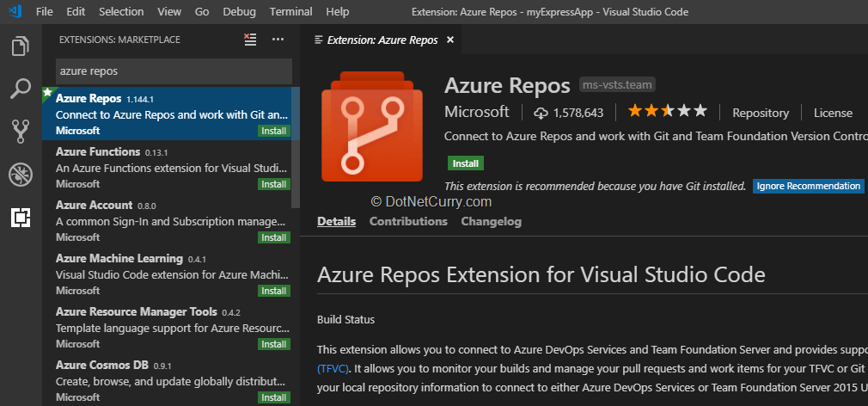Click the large Azure Repos logo image
This screenshot has width=868, height=406.
(371, 126)
